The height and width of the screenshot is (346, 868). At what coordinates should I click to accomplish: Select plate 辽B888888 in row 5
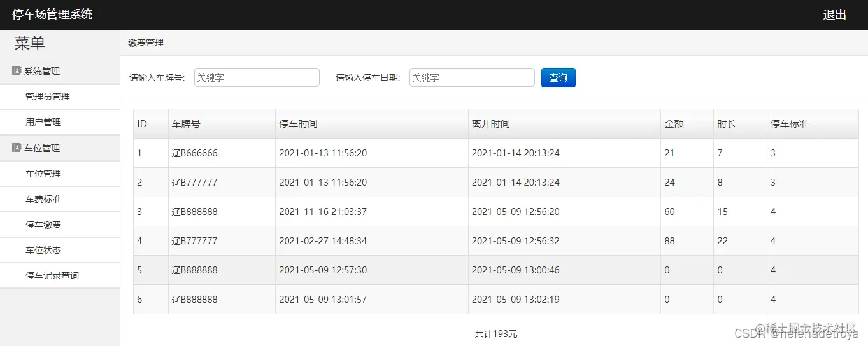[195, 270]
